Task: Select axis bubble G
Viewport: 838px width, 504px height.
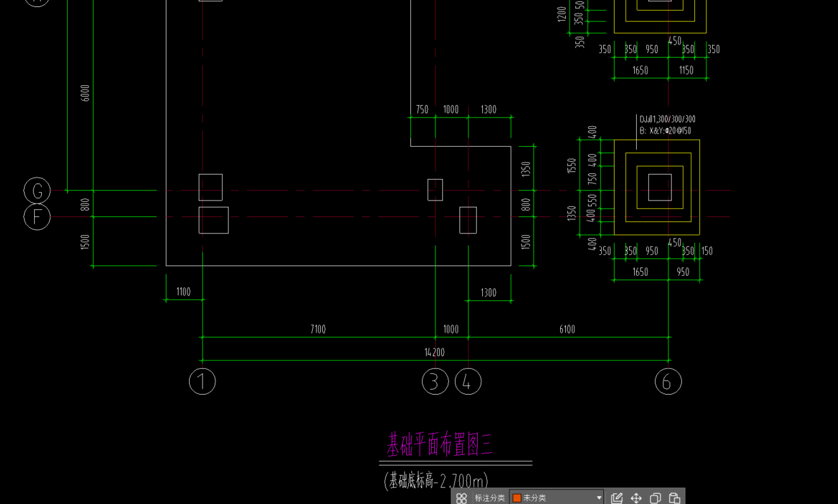Action: click(37, 190)
